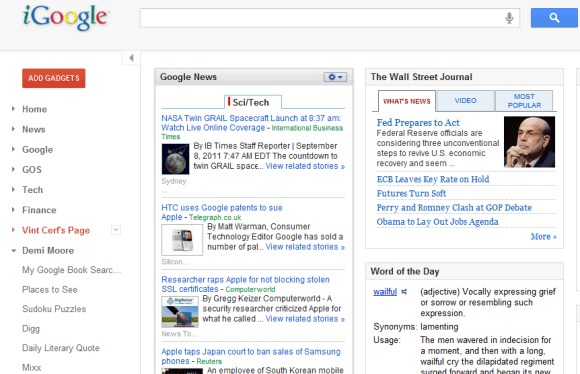The image size is (580, 374).
Task: Click the iGoogle logo
Action: point(65,17)
